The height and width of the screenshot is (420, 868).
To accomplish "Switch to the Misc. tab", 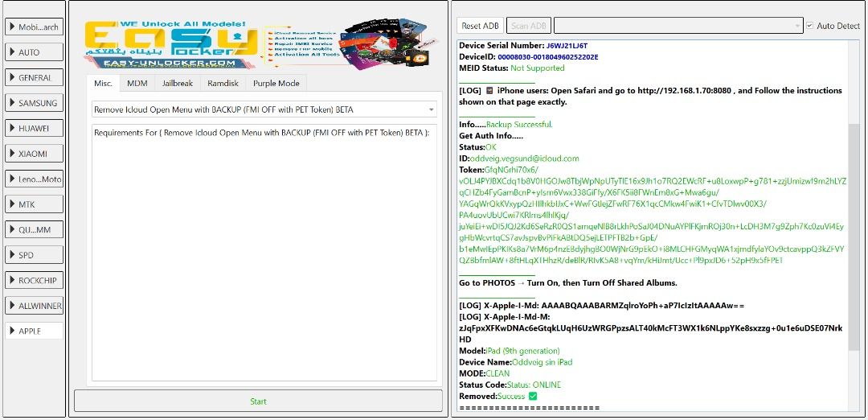I will click(x=103, y=83).
